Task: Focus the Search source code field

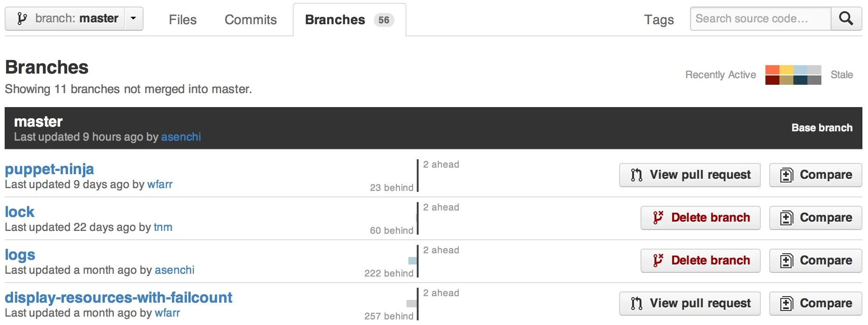Action: 761,19
